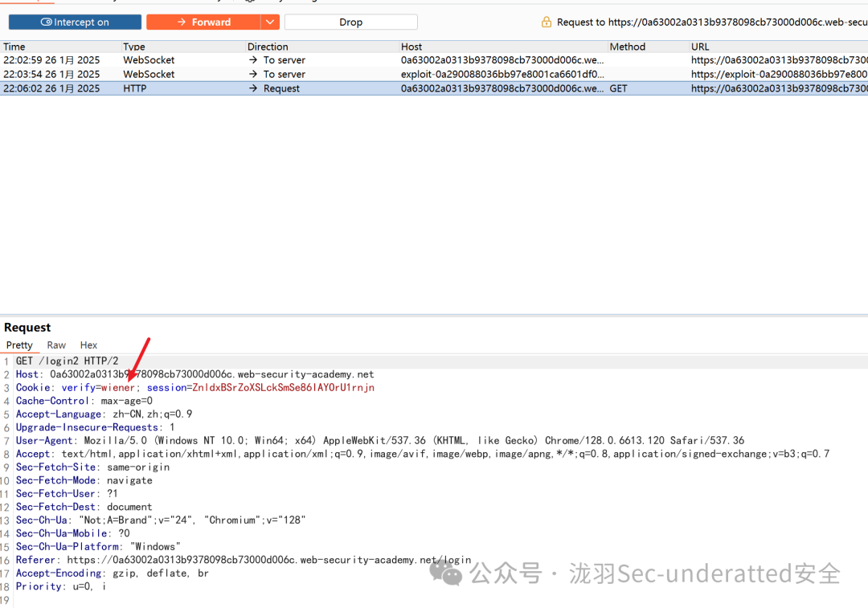The height and width of the screenshot is (608, 868).
Task: Click the GET /login2 HTTP/2 line
Action: pos(67,361)
